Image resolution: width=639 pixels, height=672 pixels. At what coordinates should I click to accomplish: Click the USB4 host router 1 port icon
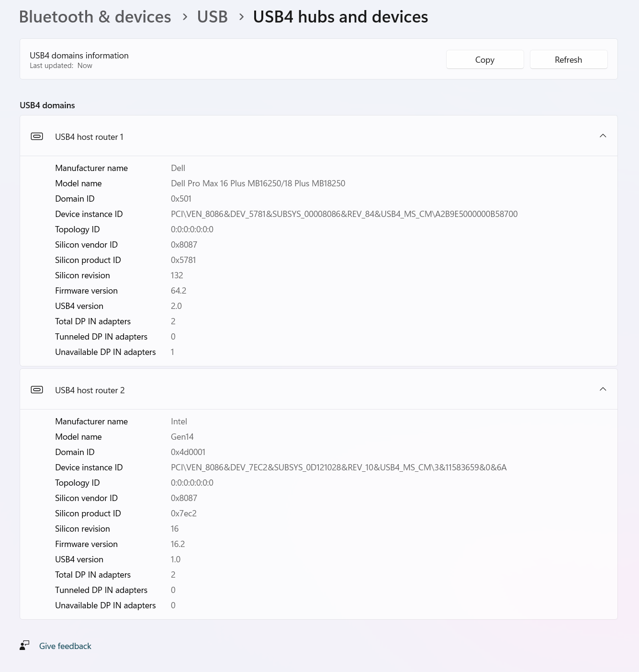tap(37, 137)
